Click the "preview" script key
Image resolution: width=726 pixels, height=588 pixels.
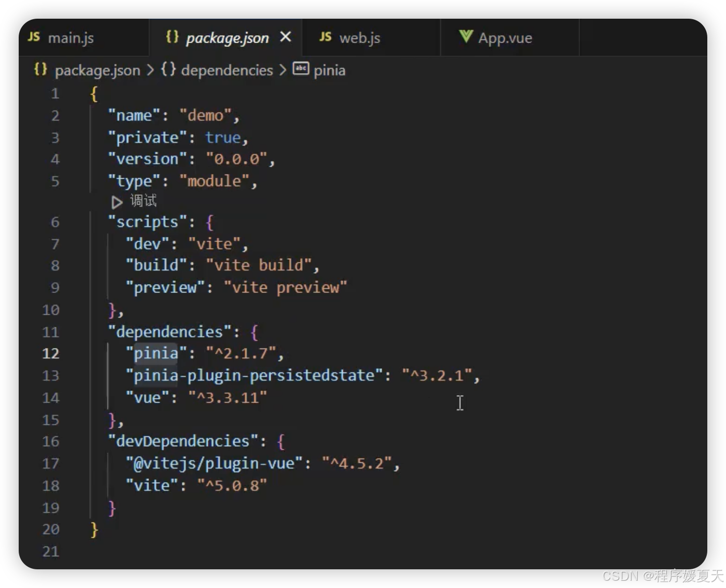point(165,288)
